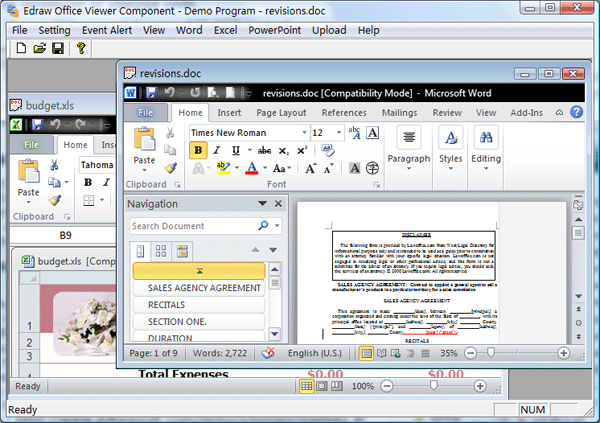The image size is (600, 423).
Task: Toggle Bold formatting in Word ribbon
Action: point(198,150)
